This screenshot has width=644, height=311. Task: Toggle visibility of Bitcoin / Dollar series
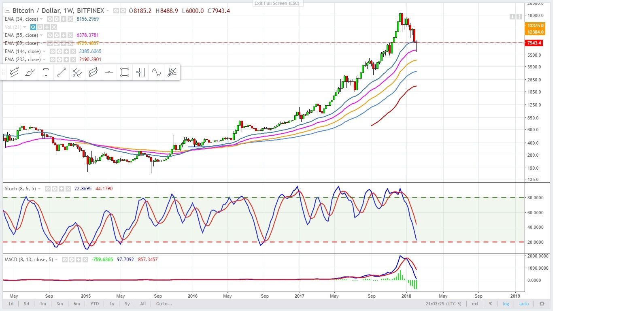(116, 11)
